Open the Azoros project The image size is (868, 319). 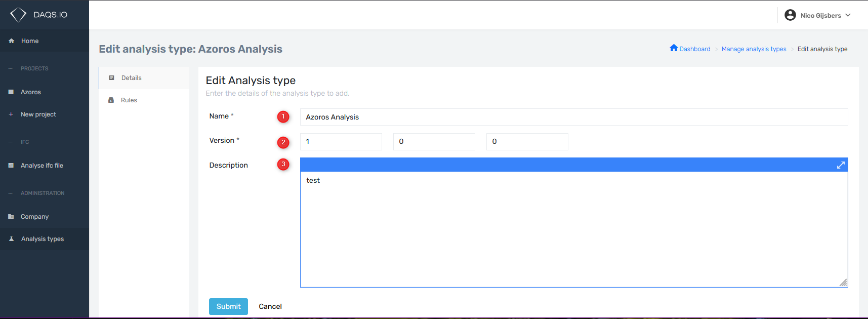coord(45,92)
